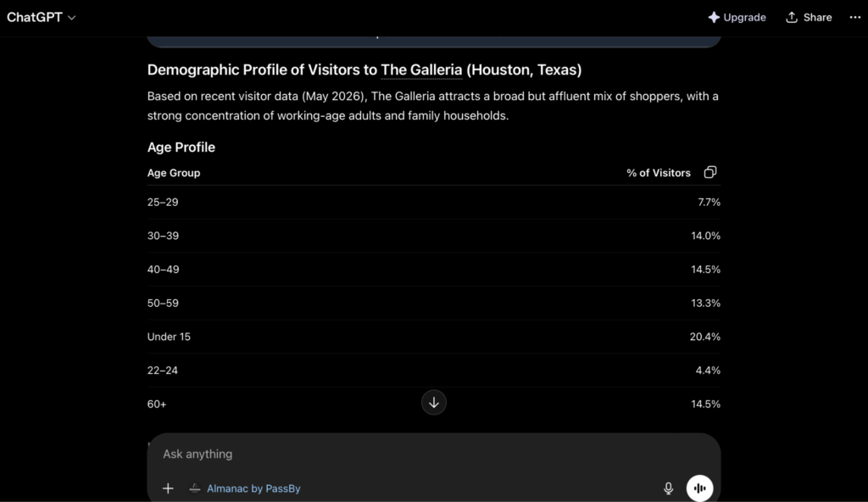868x502 pixels.
Task: Select the % of Visitors column header
Action: click(658, 173)
